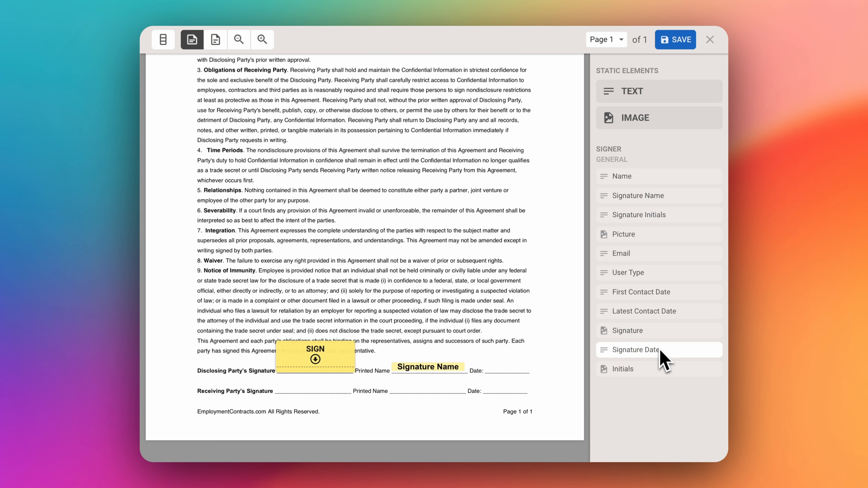
Task: Click the single page view icon
Action: (x=215, y=39)
